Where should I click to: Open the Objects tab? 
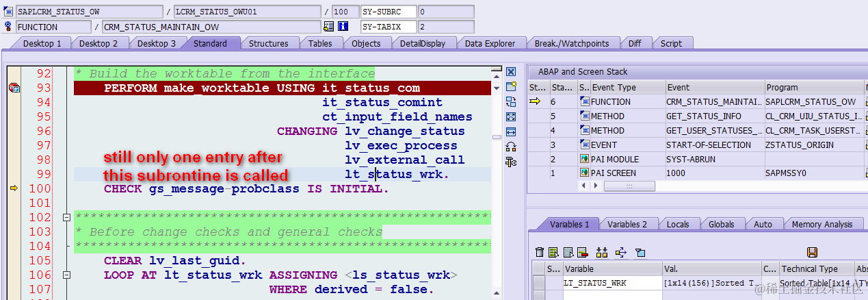click(x=366, y=43)
